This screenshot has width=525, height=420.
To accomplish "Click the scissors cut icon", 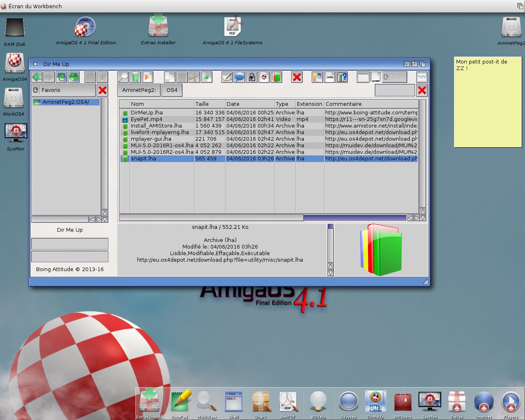I will pyautogui.click(x=194, y=77).
